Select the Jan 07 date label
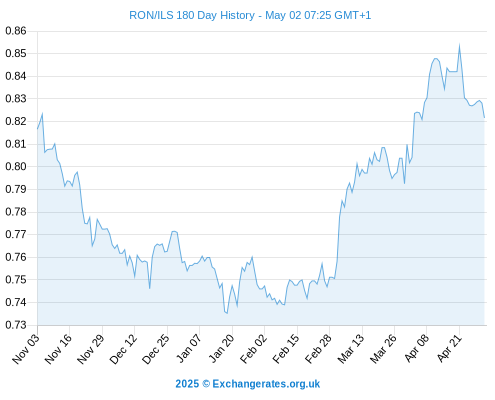 tap(189, 349)
